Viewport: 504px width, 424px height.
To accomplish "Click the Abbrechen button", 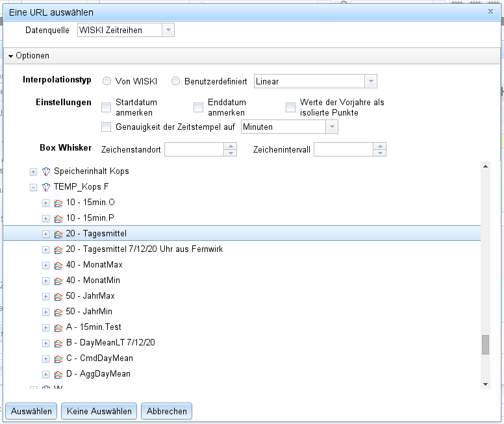I will 166,411.
